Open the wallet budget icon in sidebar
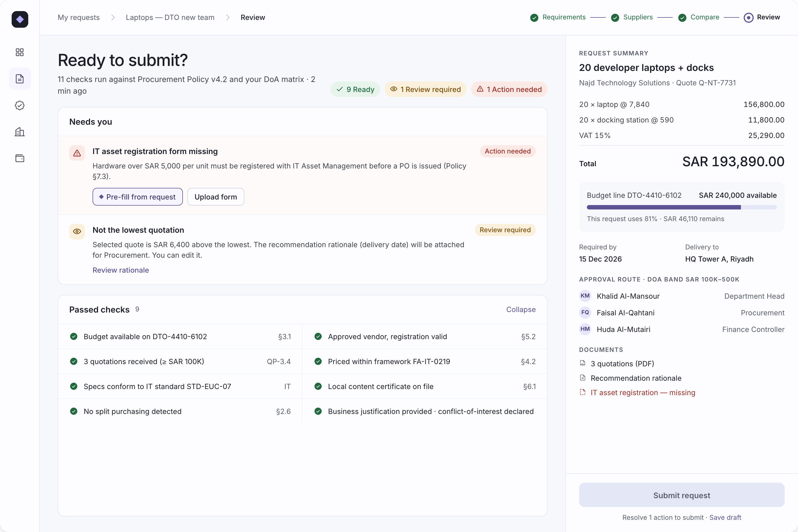 pyautogui.click(x=20, y=158)
